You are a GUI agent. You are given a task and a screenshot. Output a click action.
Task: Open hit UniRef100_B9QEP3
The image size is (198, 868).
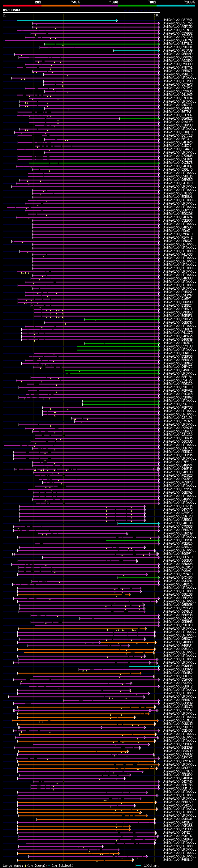click(177, 727)
